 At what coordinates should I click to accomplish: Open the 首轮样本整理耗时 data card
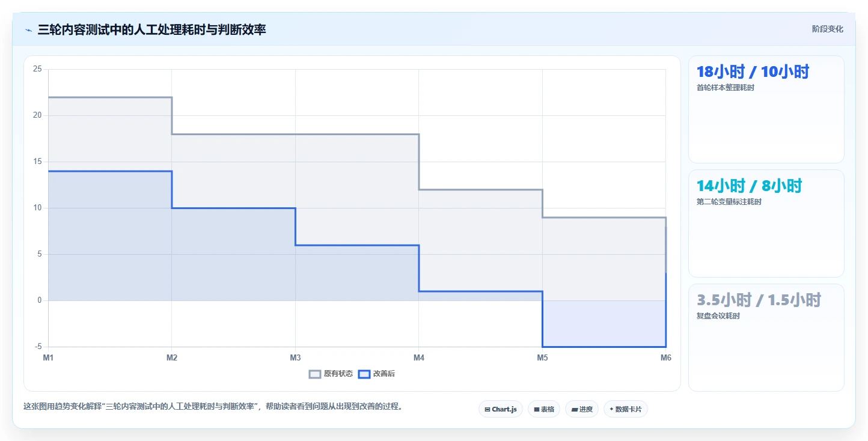pyautogui.click(x=766, y=109)
